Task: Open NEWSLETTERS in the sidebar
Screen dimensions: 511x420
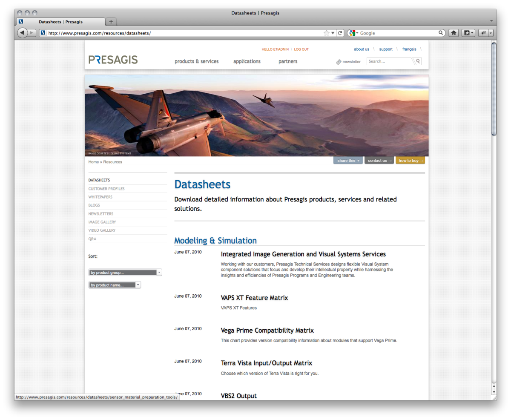Action: 101,214
